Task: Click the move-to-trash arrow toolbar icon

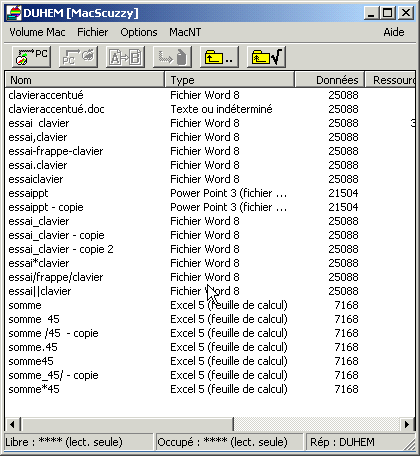Action: 172,57
